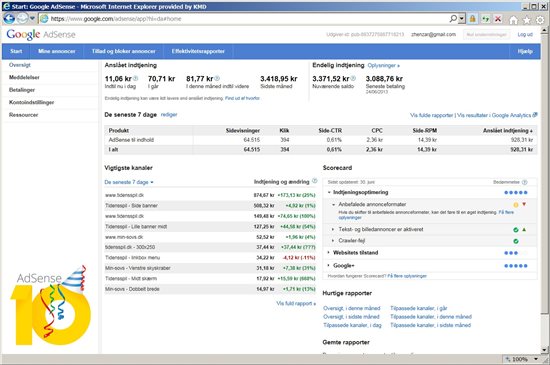Click the page vertical scrollbar

(x=544, y=189)
